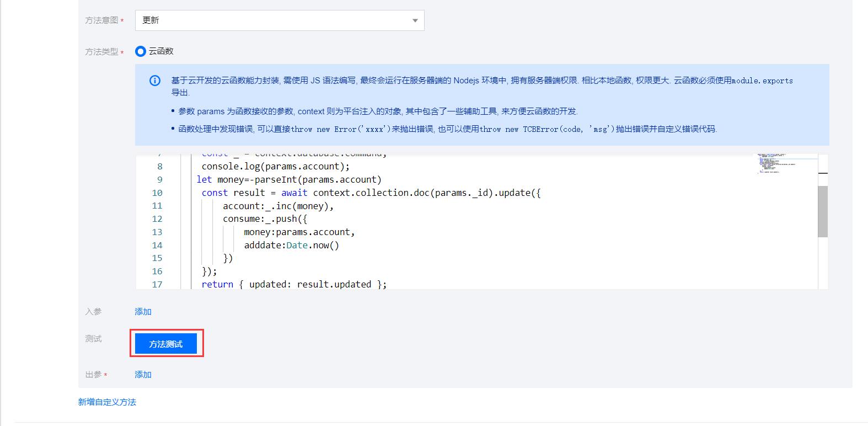868x426 pixels.
Task: Select the 云函数 radio button
Action: pyautogui.click(x=141, y=51)
